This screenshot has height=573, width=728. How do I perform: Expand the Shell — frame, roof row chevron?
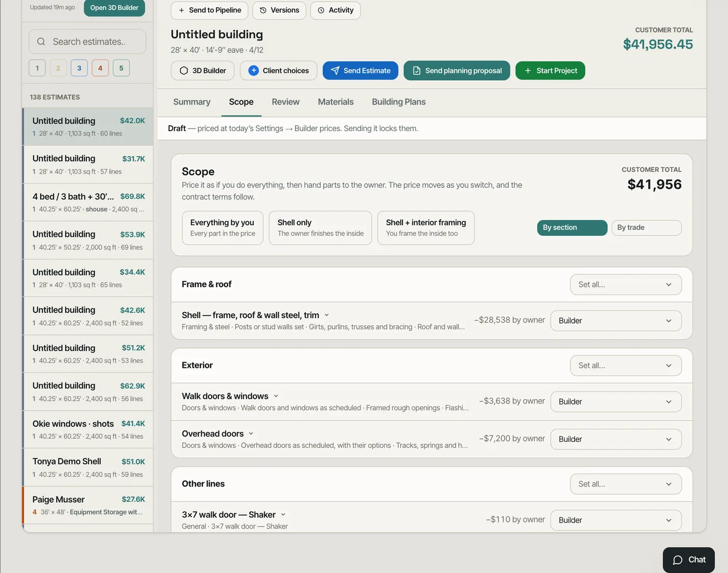pyautogui.click(x=327, y=315)
